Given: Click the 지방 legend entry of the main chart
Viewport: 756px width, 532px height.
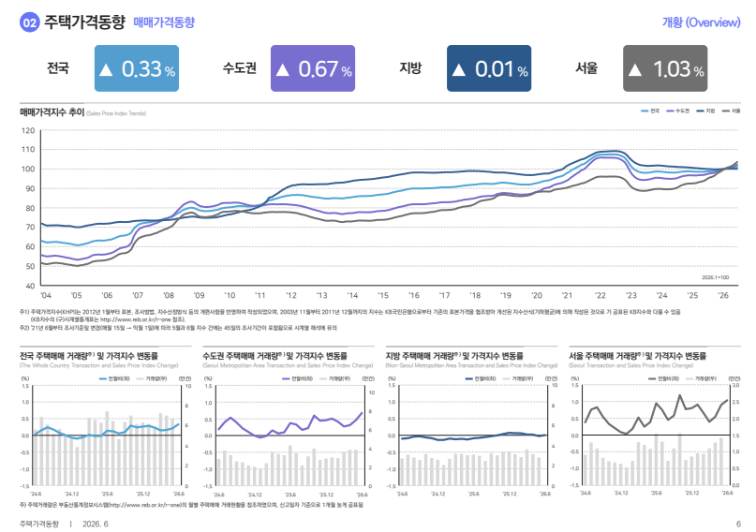Looking at the screenshot, I should pos(705,111).
